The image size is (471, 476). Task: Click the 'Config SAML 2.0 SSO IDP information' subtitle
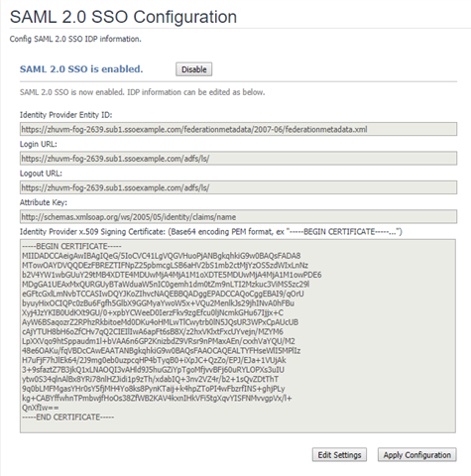pos(75,39)
